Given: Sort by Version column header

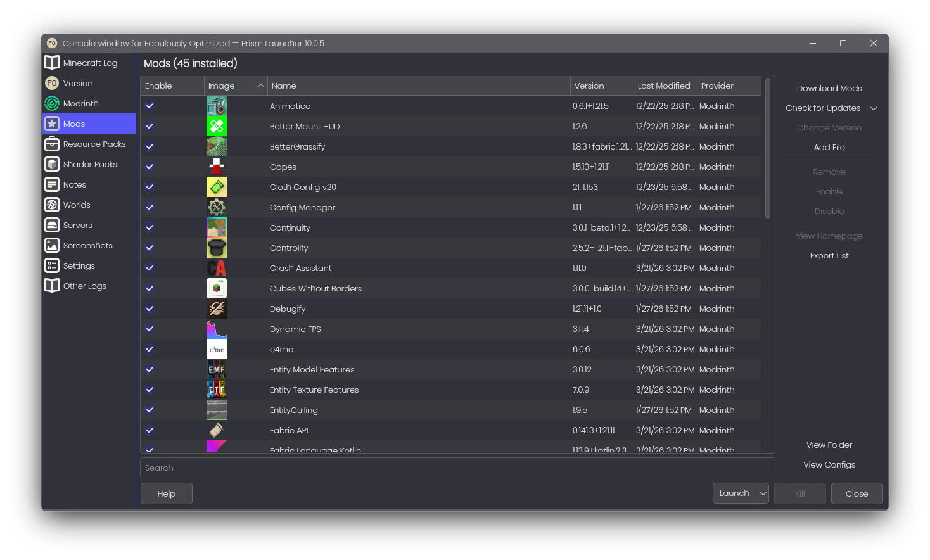Looking at the screenshot, I should point(602,86).
